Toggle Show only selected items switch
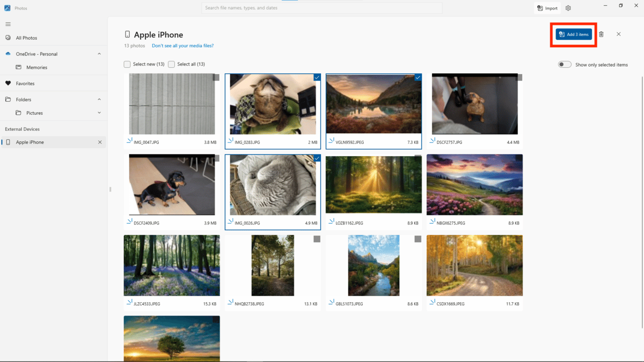Image resolution: width=644 pixels, height=362 pixels. 565,65
